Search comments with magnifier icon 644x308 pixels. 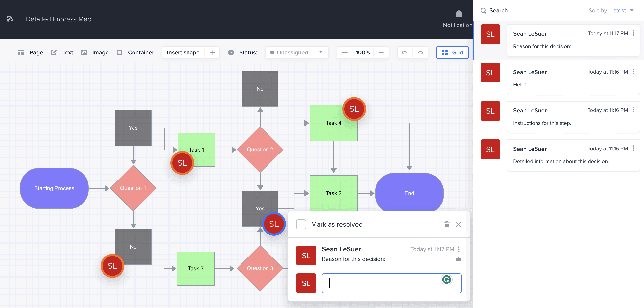coord(483,10)
